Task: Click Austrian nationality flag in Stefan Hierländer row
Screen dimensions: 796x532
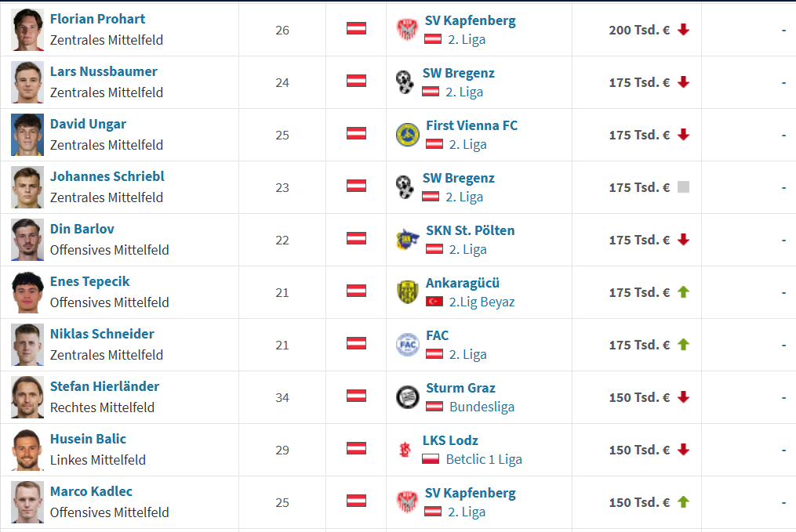Action: coord(356,396)
